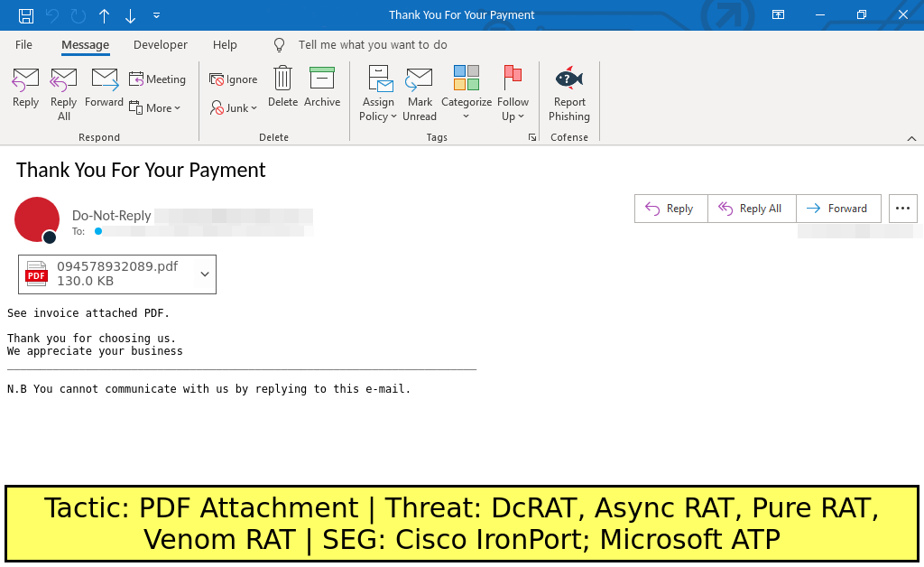Image resolution: width=924 pixels, height=567 pixels.
Task: Click the Ignore conversation button
Action: tap(234, 79)
